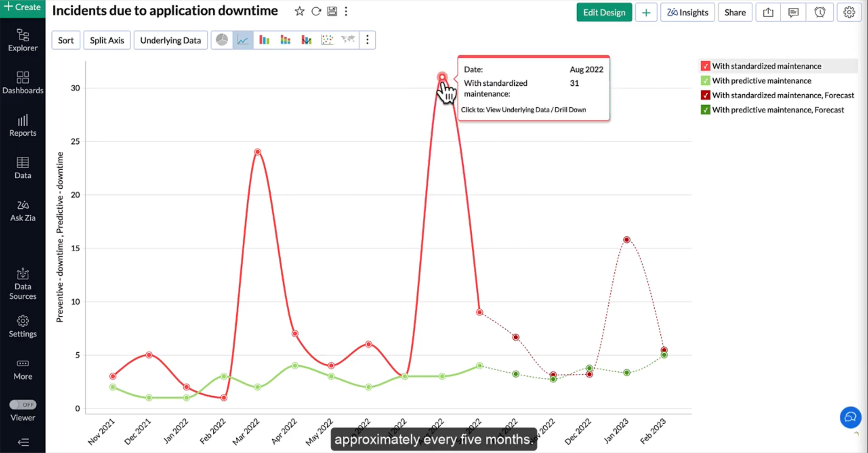Switch the Viewer toggle on
Image resolution: width=868 pixels, height=453 pixels.
(x=23, y=404)
